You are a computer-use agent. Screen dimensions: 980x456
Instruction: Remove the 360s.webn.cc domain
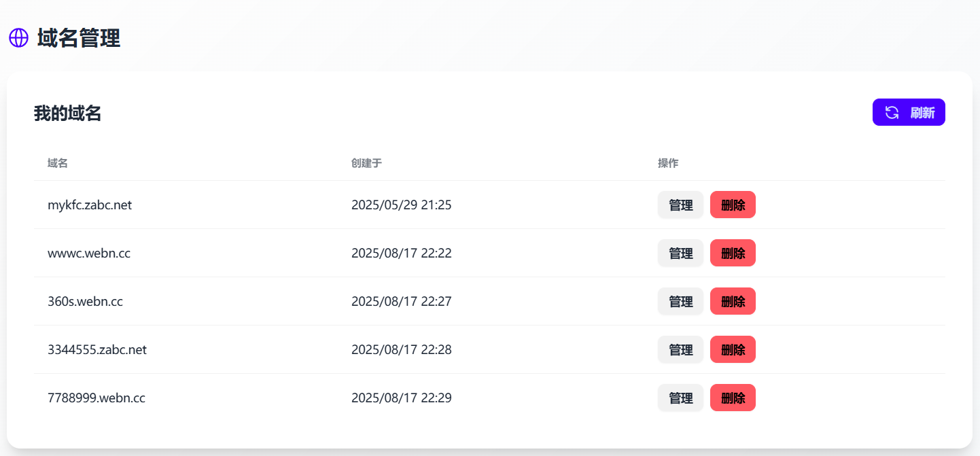click(x=733, y=302)
